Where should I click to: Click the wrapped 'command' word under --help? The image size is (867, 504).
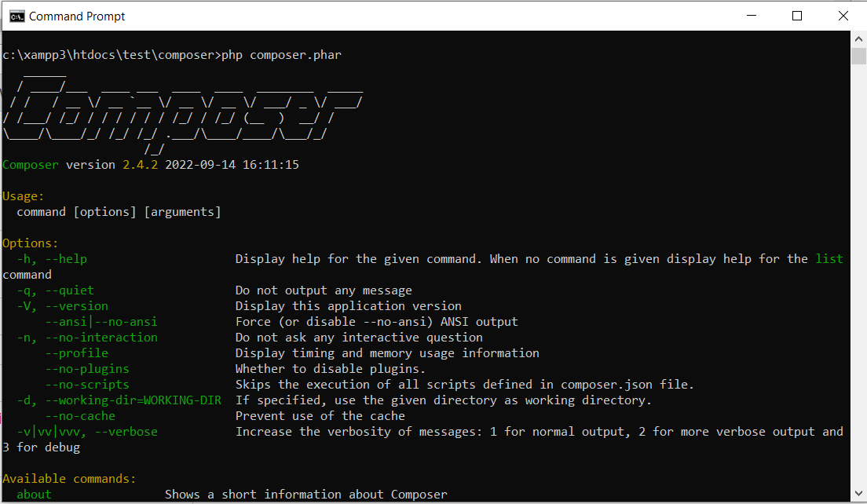[x=27, y=275]
